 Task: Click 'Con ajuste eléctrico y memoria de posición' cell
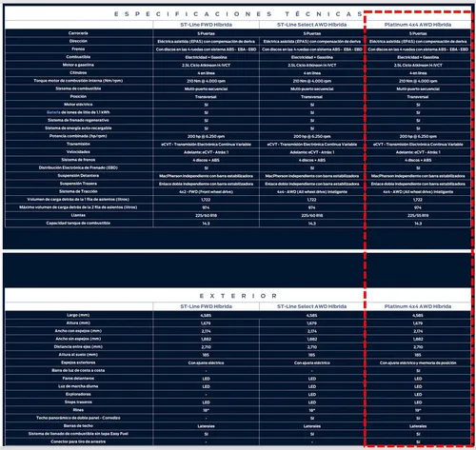pyautogui.click(x=418, y=362)
